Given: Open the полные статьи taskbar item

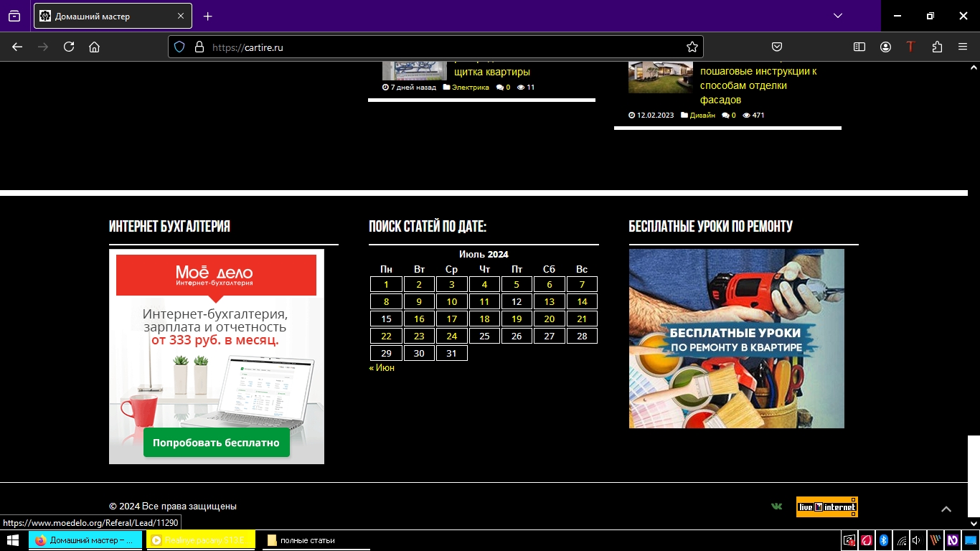Looking at the screenshot, I should [x=316, y=540].
